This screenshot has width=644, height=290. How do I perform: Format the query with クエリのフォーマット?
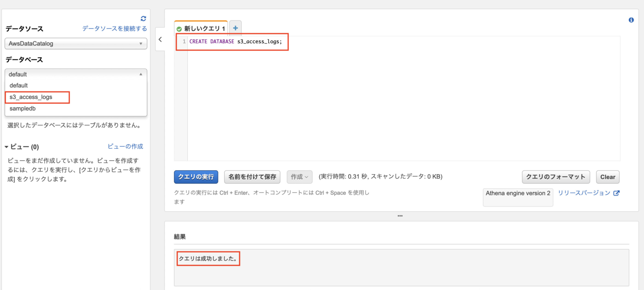tap(556, 177)
